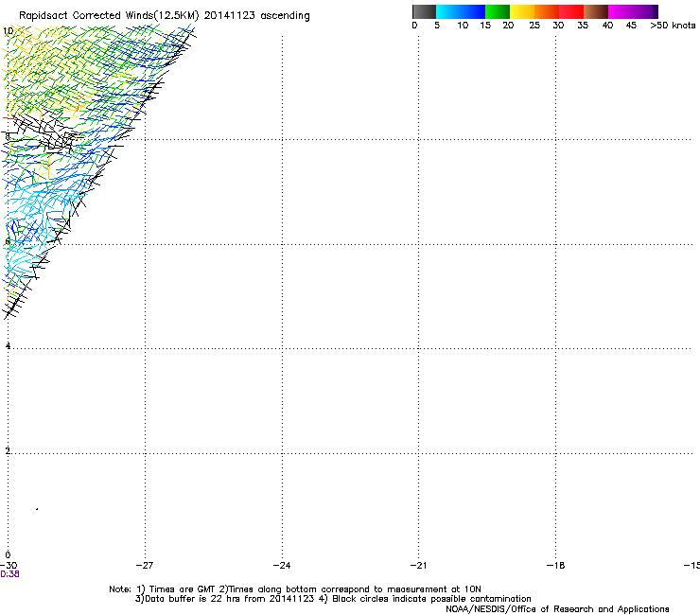Click the NOAA/NESDIS credit text
700x615 pixels.
tap(557, 609)
